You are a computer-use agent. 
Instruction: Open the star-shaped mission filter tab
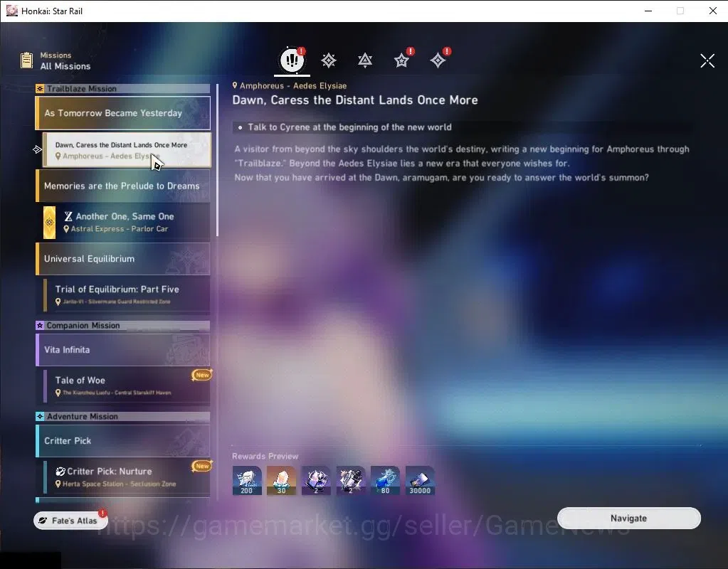coord(401,60)
